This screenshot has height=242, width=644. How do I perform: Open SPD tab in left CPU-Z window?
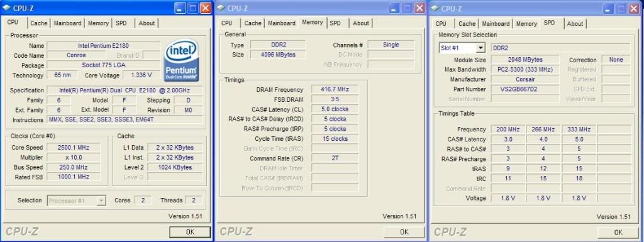tap(121, 23)
